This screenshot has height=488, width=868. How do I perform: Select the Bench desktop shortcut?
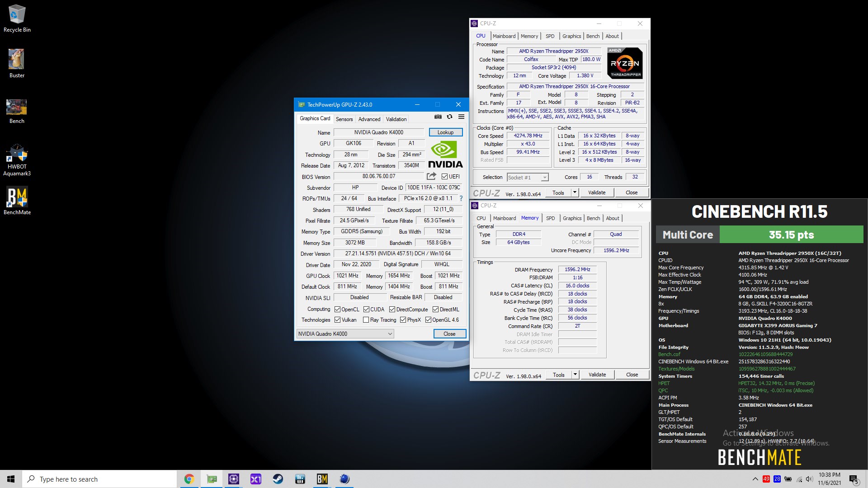pos(17,111)
